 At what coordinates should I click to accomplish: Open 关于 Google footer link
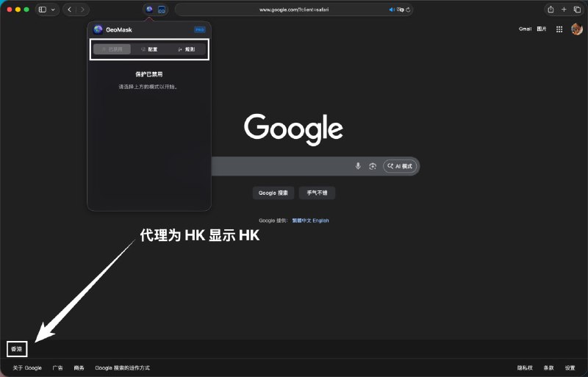[x=27, y=368]
